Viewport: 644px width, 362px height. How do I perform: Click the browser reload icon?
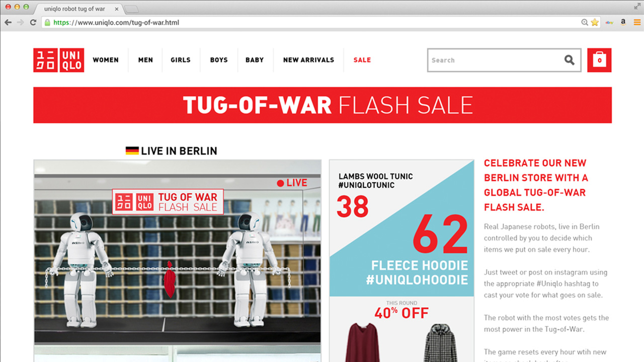(33, 22)
